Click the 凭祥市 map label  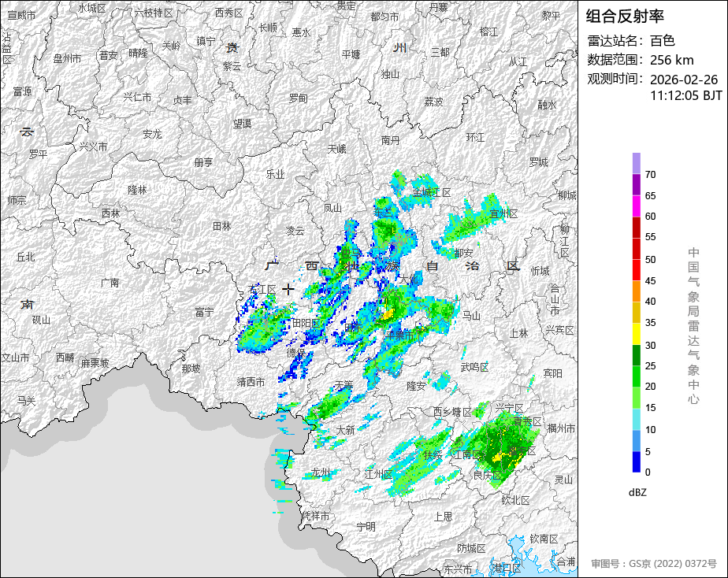(x=316, y=515)
